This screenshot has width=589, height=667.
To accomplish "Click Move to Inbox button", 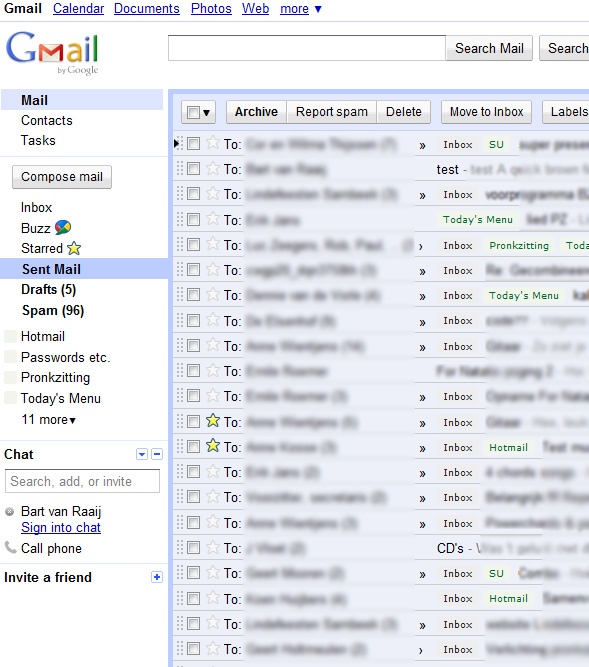I will (487, 112).
